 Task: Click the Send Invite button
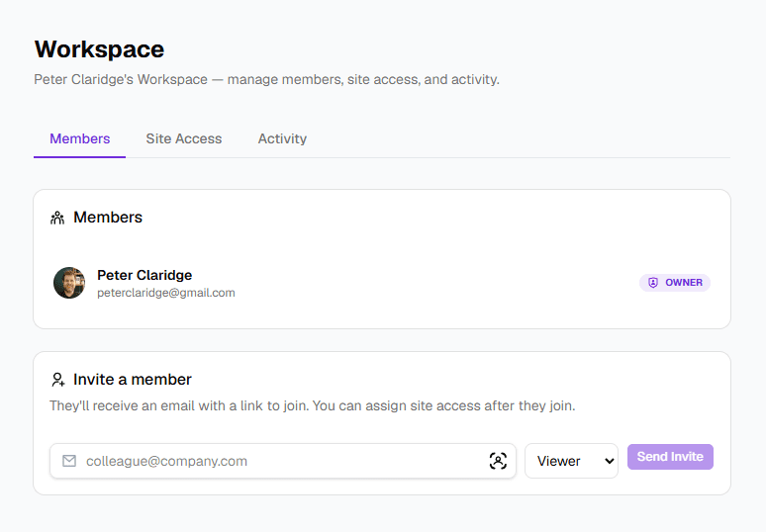[670, 457]
